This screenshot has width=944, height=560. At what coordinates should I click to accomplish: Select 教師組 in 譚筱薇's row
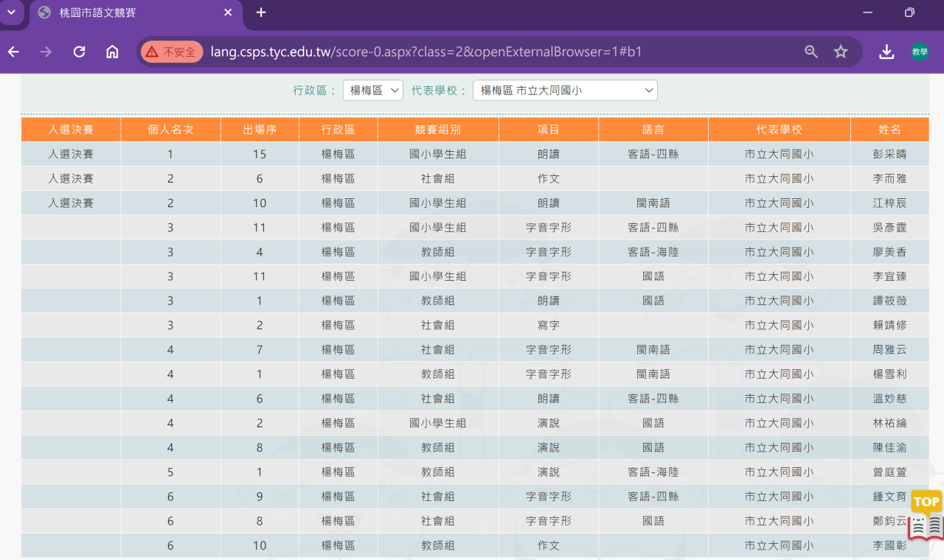pyautogui.click(x=438, y=301)
